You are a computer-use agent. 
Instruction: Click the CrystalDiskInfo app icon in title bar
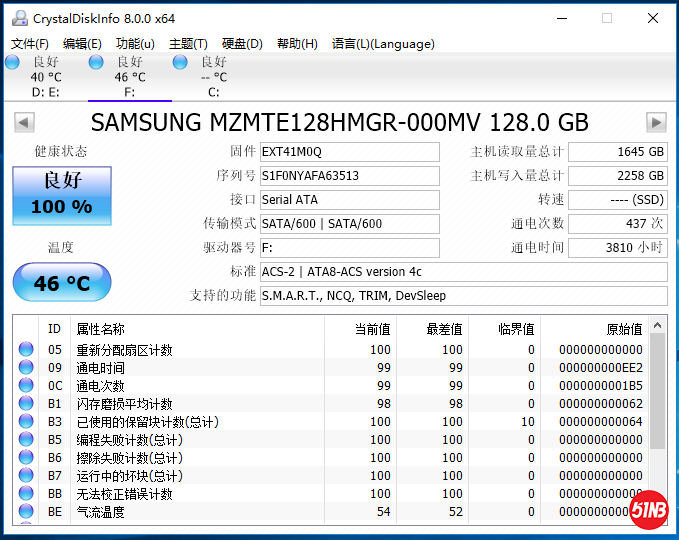pyautogui.click(x=18, y=18)
